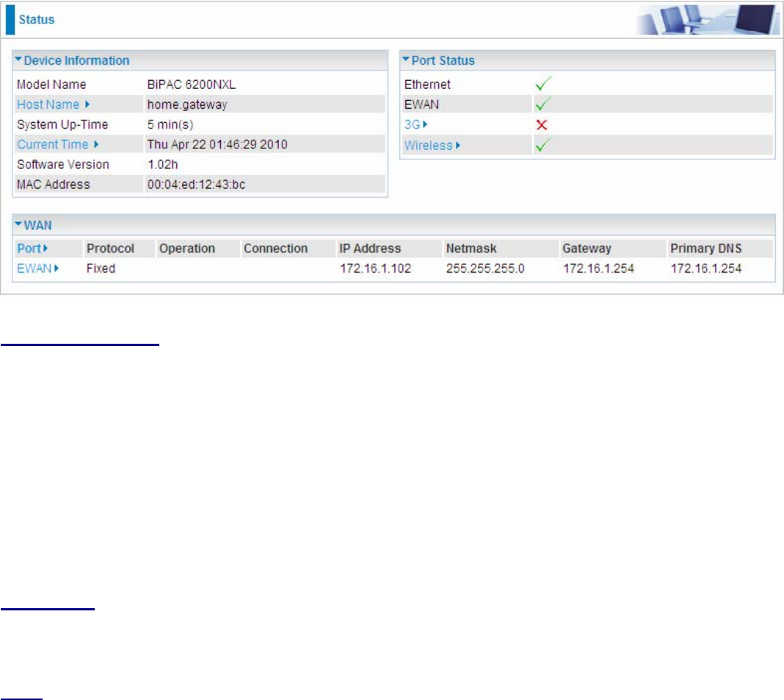
Task: Click the Wireless green check status icon
Action: [x=543, y=145]
